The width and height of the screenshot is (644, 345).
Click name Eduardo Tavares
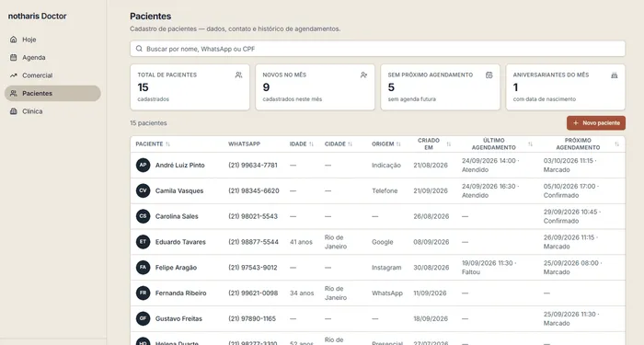point(180,242)
